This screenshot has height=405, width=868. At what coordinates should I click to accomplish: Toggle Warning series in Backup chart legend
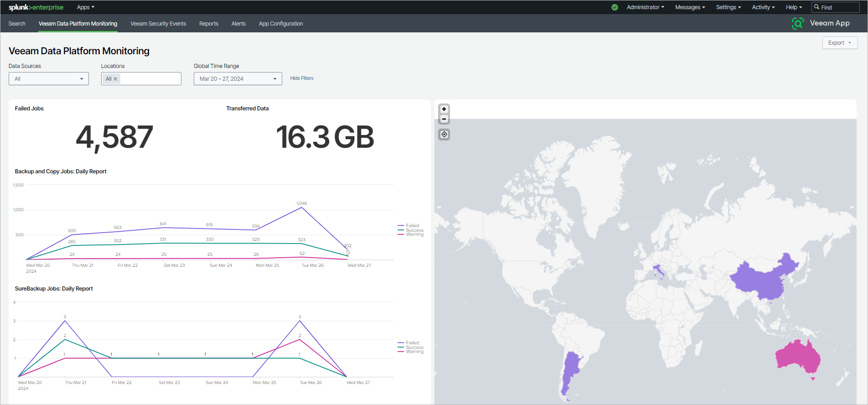414,234
